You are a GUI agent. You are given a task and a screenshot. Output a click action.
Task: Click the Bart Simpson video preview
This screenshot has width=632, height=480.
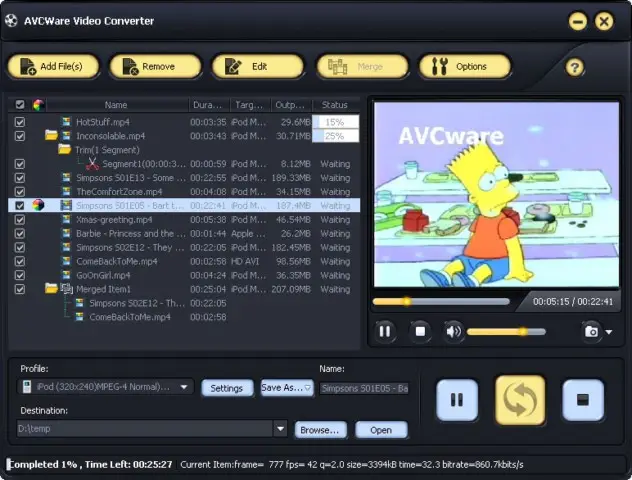pyautogui.click(x=497, y=194)
